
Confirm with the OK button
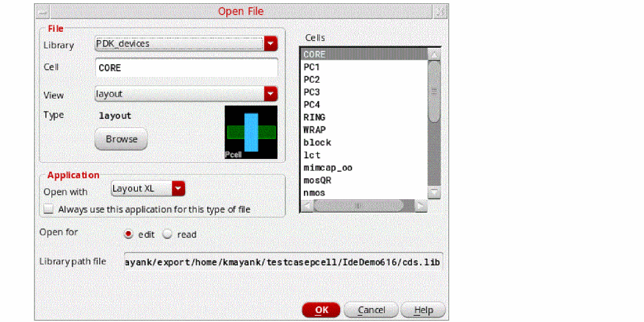click(x=321, y=310)
